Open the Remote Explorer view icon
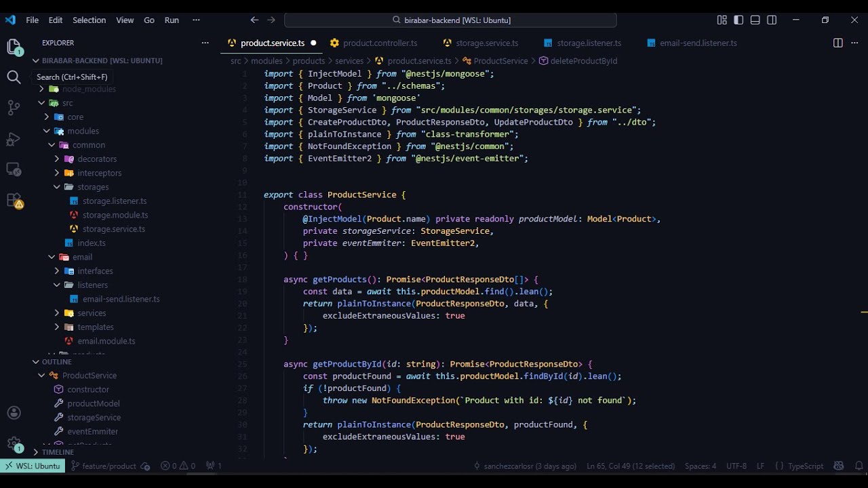The height and width of the screenshot is (488, 868). click(14, 169)
